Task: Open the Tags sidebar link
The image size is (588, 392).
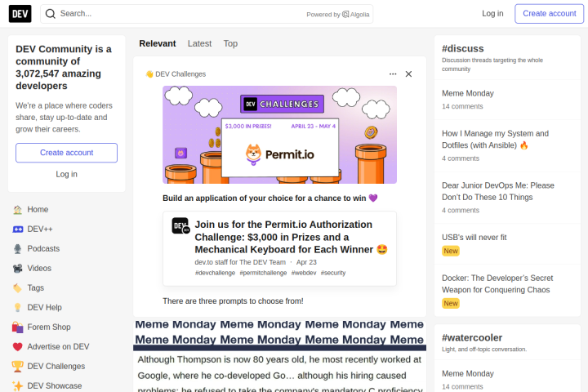Action: [66, 287]
